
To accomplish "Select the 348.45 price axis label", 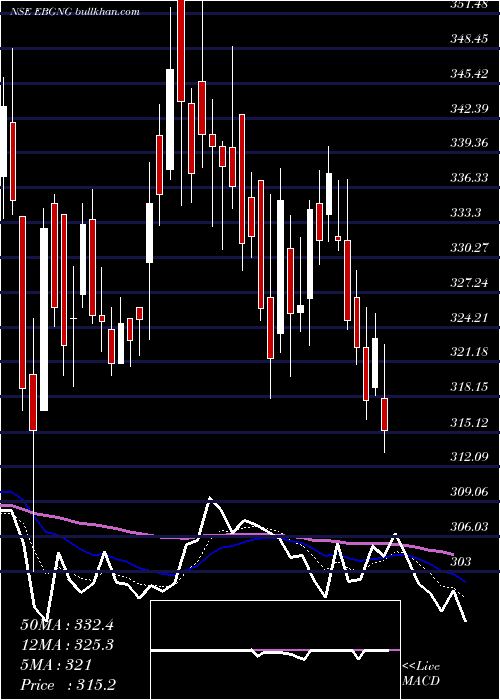I will click(469, 39).
